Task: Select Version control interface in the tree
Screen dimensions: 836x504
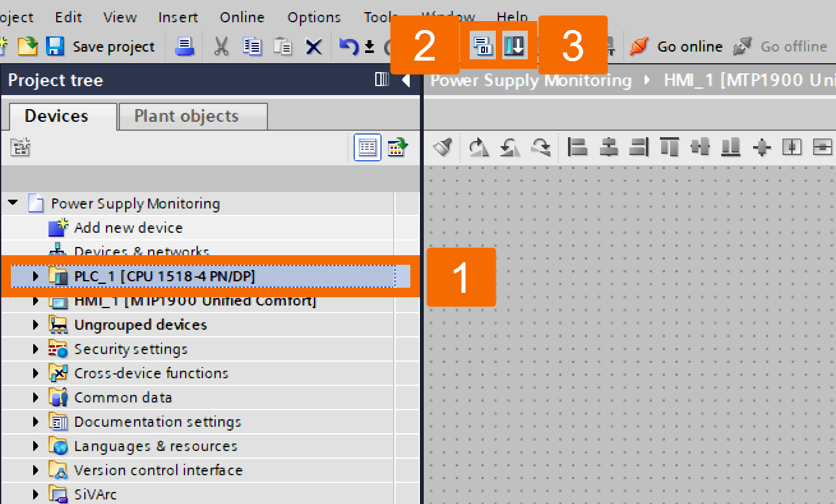Action: pos(158,470)
